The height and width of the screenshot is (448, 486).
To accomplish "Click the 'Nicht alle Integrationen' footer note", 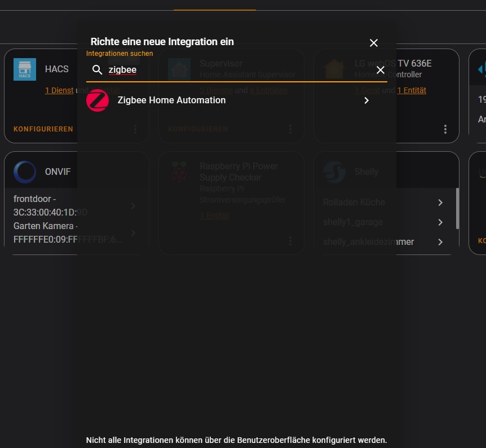I will point(236,440).
